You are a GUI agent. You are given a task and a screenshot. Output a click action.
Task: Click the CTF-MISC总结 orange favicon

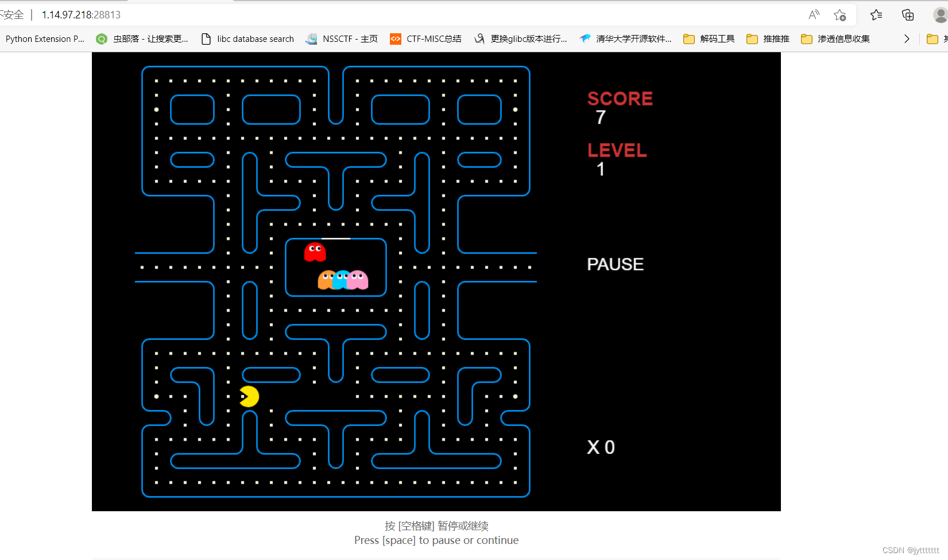coord(396,39)
